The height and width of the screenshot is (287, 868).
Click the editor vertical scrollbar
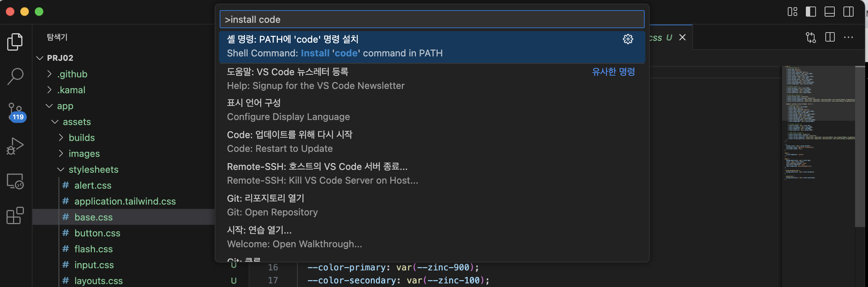[x=860, y=146]
